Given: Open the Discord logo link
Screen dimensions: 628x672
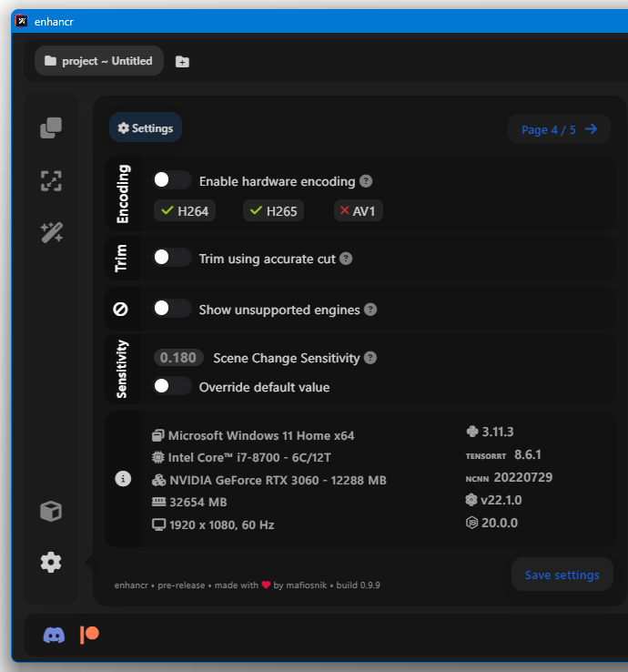Looking at the screenshot, I should [54, 635].
